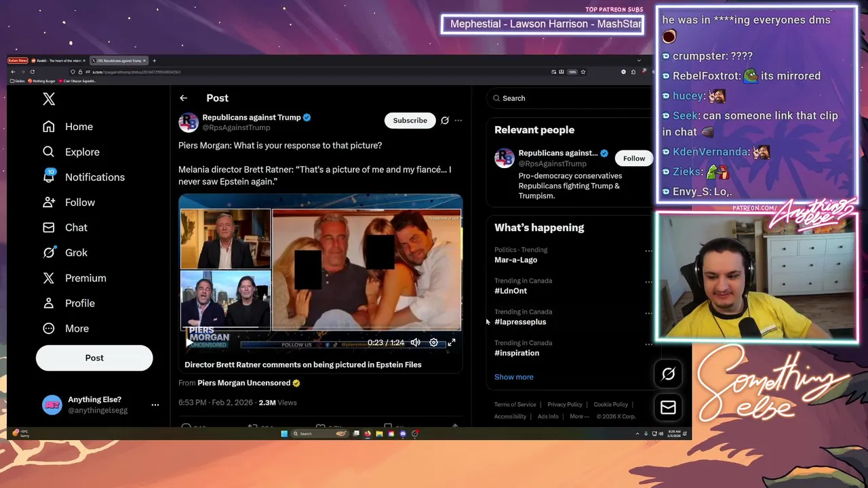Go back using the Post header arrow

[183, 98]
